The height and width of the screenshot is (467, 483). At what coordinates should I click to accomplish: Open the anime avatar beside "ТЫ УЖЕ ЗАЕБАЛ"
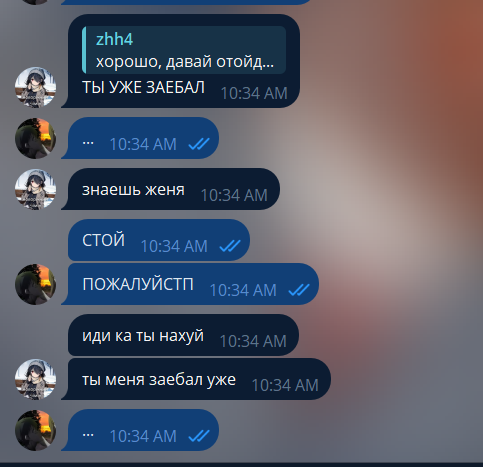(35, 87)
